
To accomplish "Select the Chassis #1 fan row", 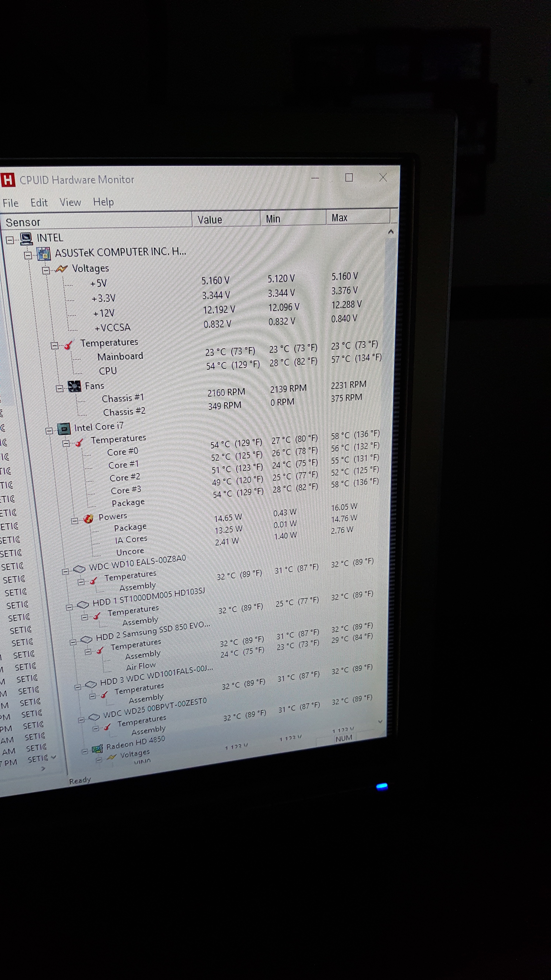I will [123, 398].
